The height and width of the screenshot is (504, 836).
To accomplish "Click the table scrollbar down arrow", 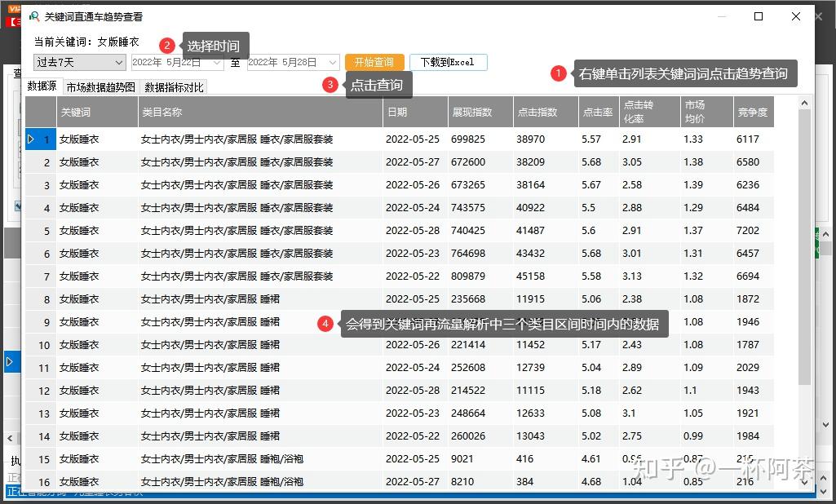I will (804, 482).
